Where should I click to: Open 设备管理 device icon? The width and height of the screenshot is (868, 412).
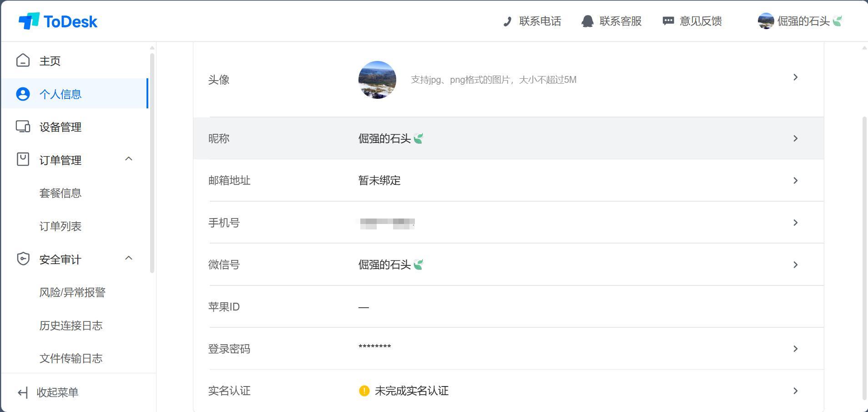pos(23,127)
